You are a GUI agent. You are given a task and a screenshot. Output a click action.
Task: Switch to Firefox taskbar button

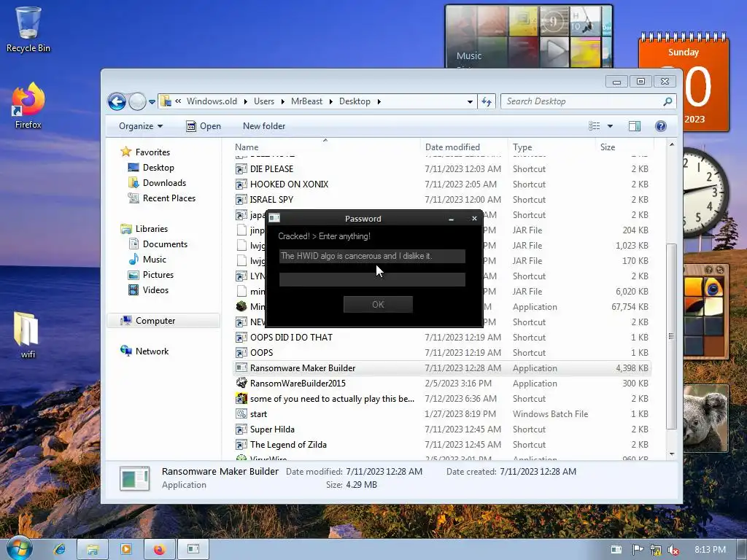pyautogui.click(x=160, y=549)
